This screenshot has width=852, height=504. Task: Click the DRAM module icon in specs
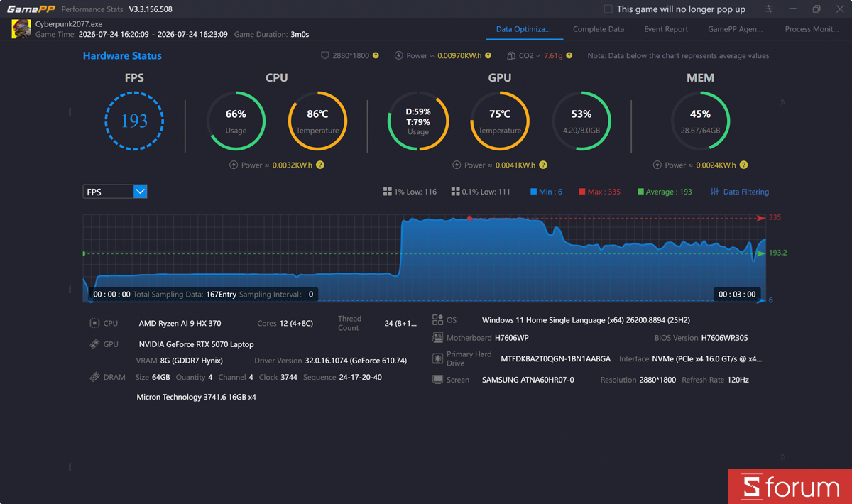point(94,377)
